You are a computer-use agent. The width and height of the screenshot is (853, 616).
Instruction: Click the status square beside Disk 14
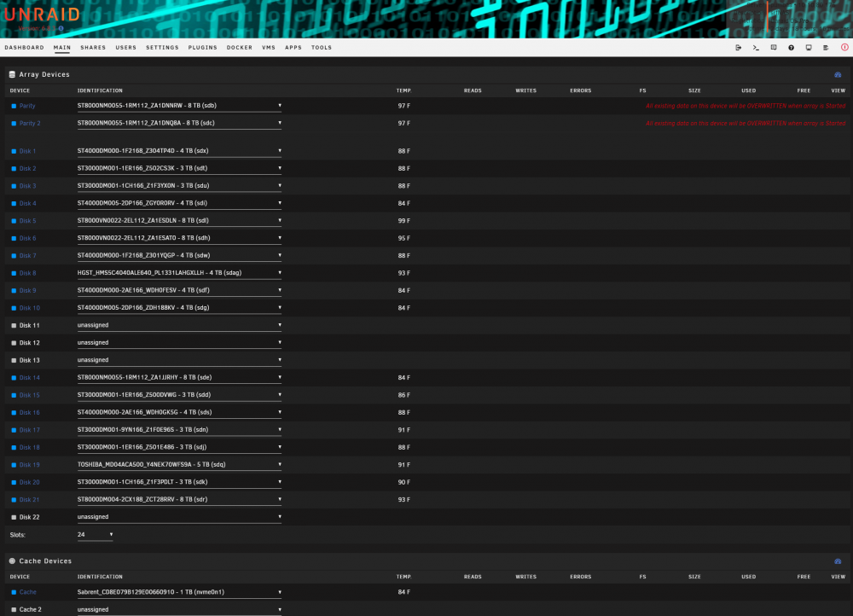(14, 378)
